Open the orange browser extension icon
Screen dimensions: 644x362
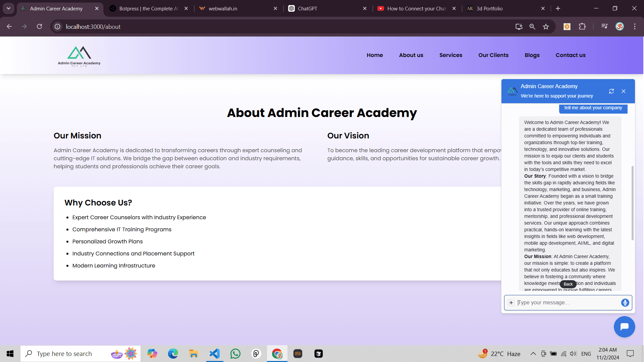pyautogui.click(x=567, y=26)
